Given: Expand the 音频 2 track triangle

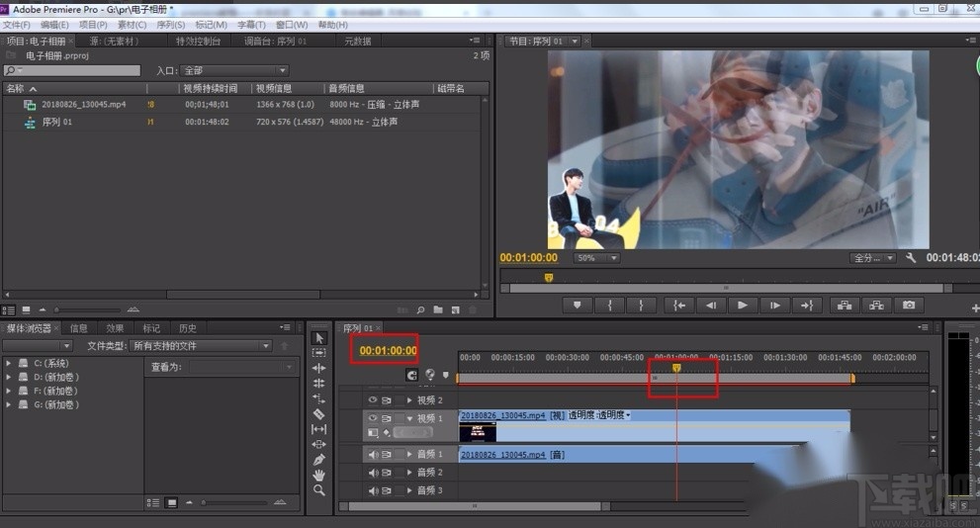Looking at the screenshot, I should [408, 473].
